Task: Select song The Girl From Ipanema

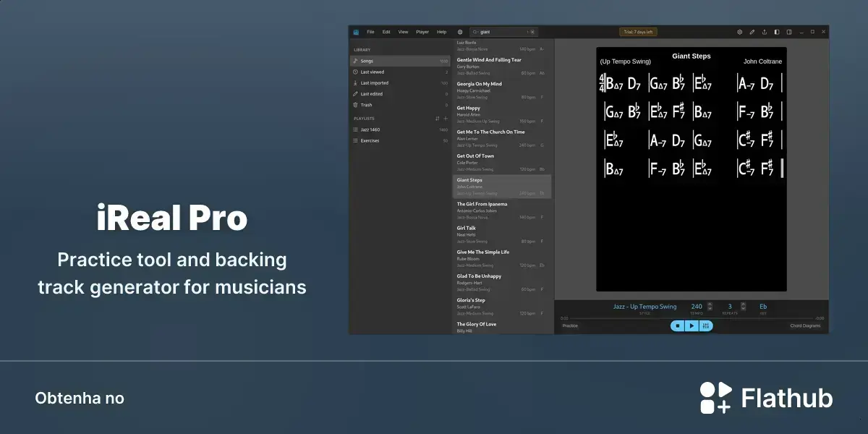Action: coord(502,210)
